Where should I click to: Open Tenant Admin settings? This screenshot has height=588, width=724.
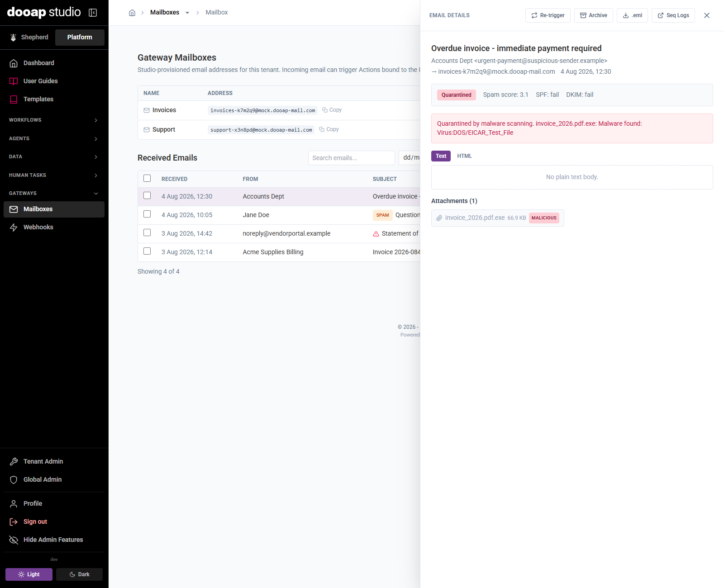click(x=54, y=461)
